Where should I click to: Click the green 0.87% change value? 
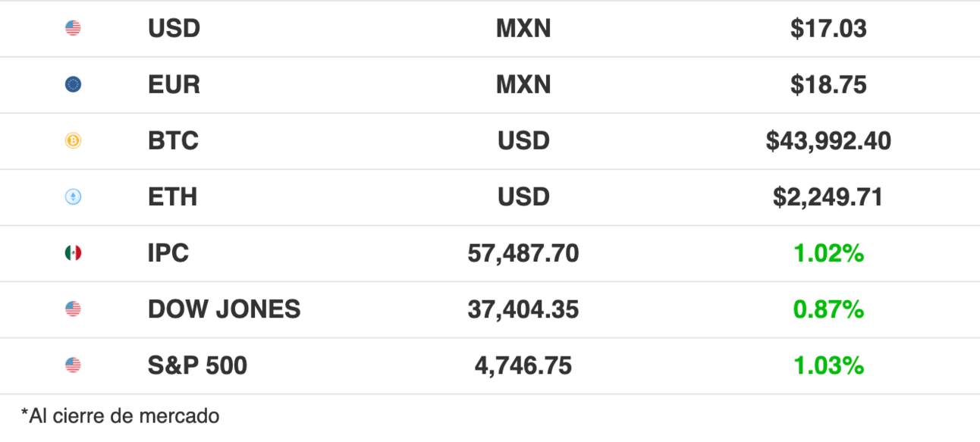[828, 309]
